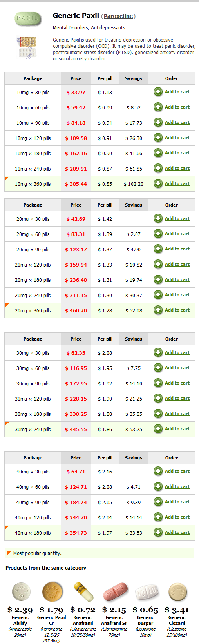The image size is (199, 644).
Task: Open the Antidepressants category link
Action: (108, 28)
